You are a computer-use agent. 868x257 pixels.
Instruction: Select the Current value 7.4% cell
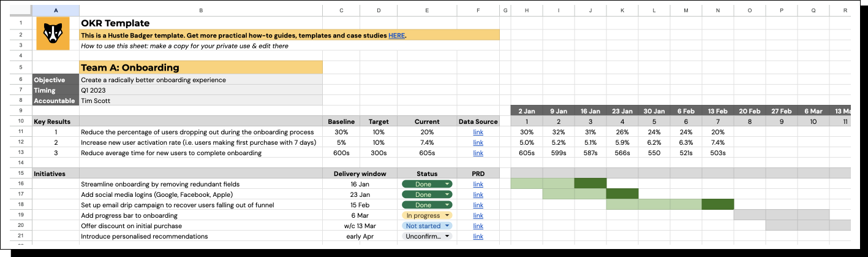427,142
